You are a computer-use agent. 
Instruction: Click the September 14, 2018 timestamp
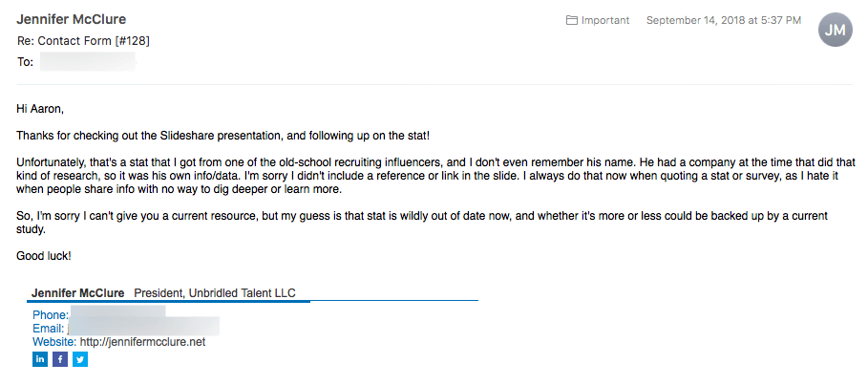click(x=724, y=20)
